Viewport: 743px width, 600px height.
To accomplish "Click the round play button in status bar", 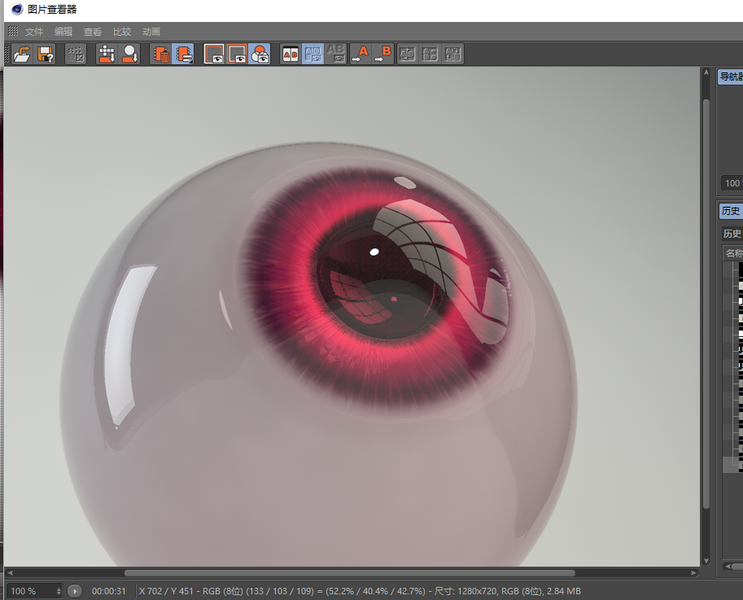I will click(x=74, y=591).
